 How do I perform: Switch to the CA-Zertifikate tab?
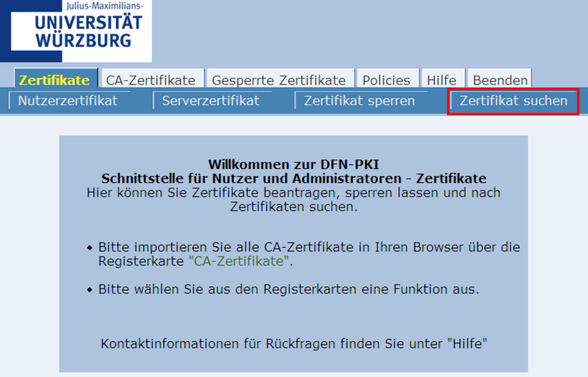click(151, 80)
